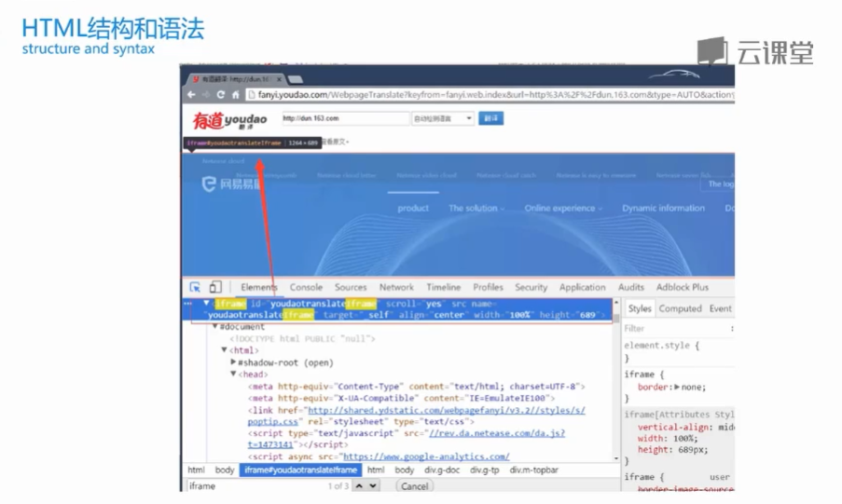842x504 pixels.
Task: Select the first body breadcrumb
Action: (x=225, y=470)
